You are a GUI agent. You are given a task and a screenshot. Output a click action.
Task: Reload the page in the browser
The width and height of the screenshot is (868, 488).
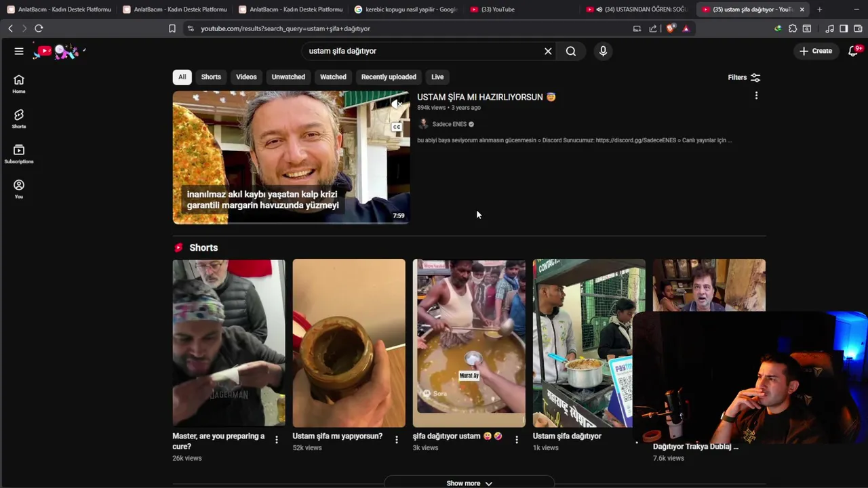click(39, 28)
